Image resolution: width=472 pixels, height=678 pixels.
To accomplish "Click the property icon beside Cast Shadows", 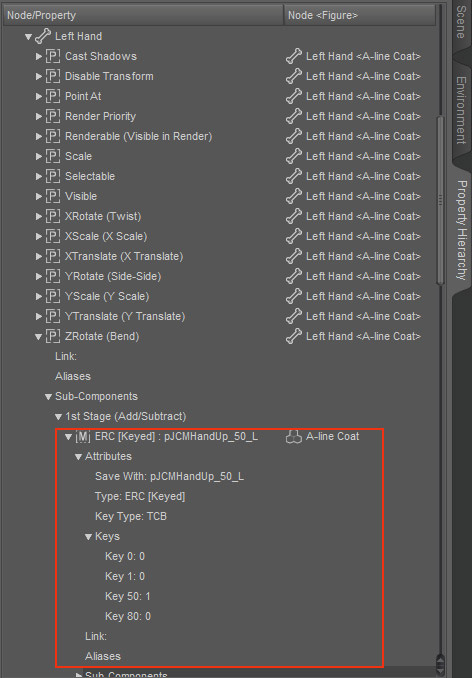I will click(x=53, y=56).
